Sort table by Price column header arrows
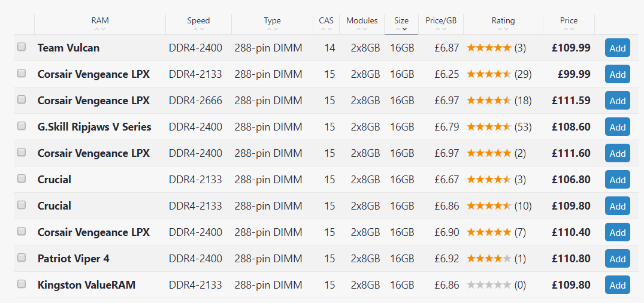 tap(569, 29)
